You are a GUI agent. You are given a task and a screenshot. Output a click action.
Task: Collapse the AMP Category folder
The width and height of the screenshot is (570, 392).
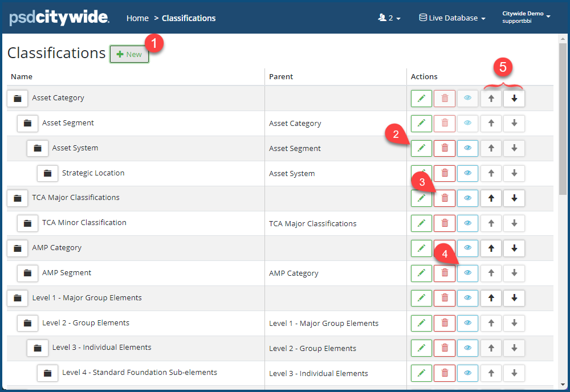pos(18,248)
